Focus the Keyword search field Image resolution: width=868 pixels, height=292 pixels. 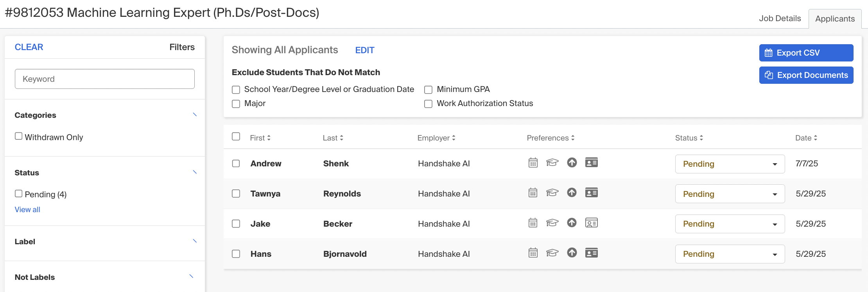tap(105, 79)
